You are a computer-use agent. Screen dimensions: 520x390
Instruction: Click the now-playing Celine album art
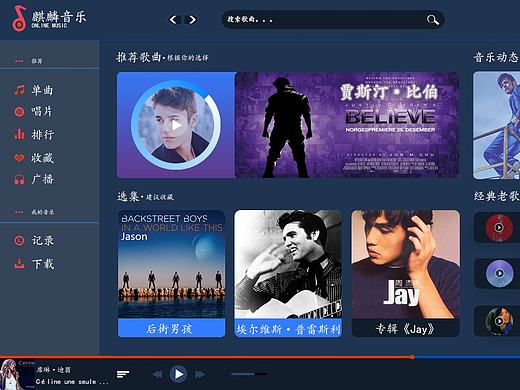17,374
